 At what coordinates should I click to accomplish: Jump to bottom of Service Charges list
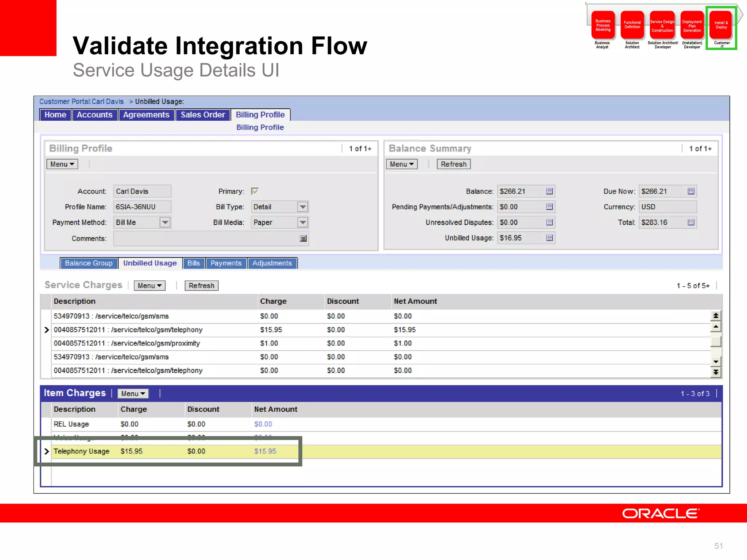pyautogui.click(x=716, y=372)
